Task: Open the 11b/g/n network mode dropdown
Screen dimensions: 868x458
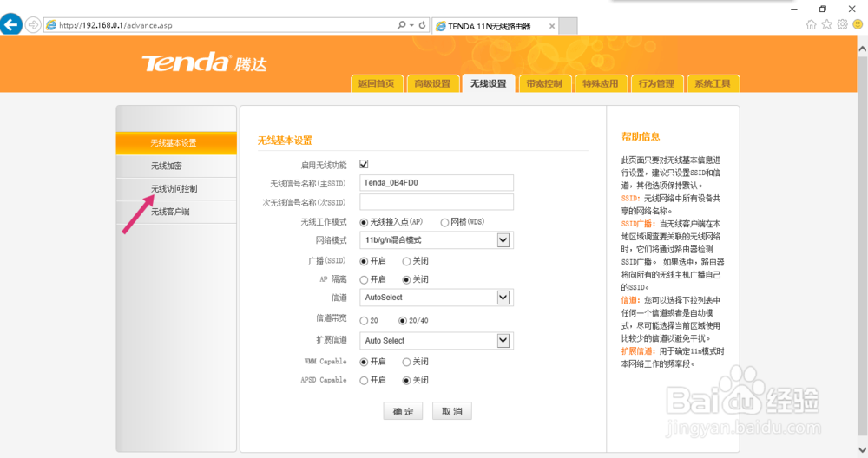Action: click(437, 240)
